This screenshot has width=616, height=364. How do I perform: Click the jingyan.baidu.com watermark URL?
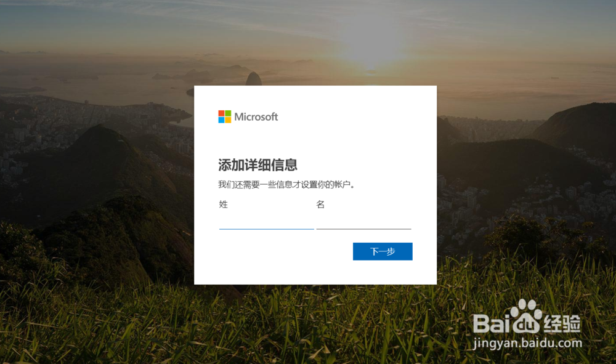point(528,343)
